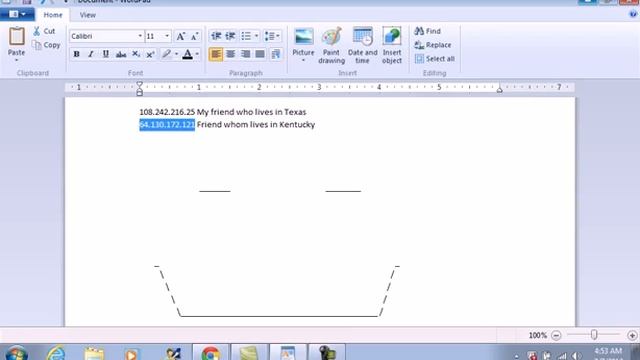Grow the font size
This screenshot has height=360, width=640.
coord(180,36)
